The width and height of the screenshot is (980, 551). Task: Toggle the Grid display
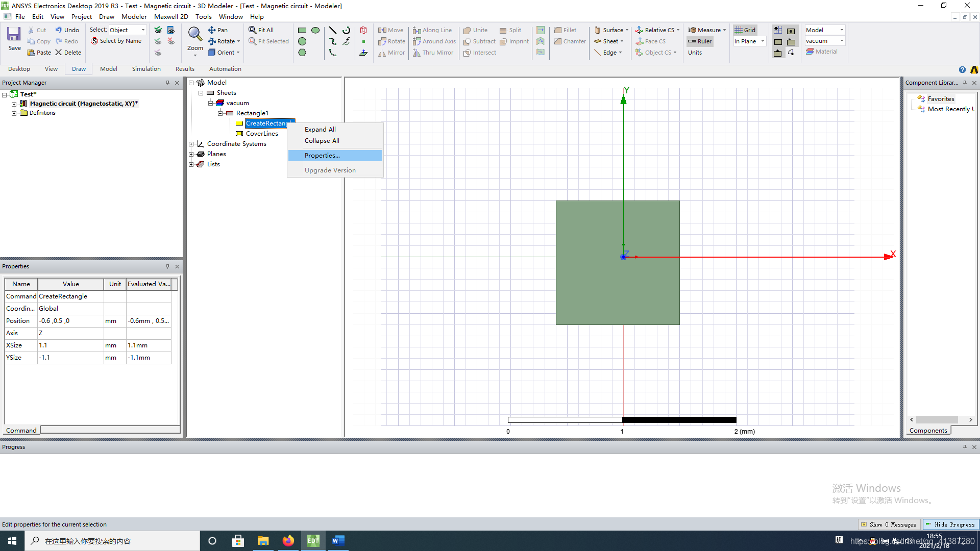[745, 30]
